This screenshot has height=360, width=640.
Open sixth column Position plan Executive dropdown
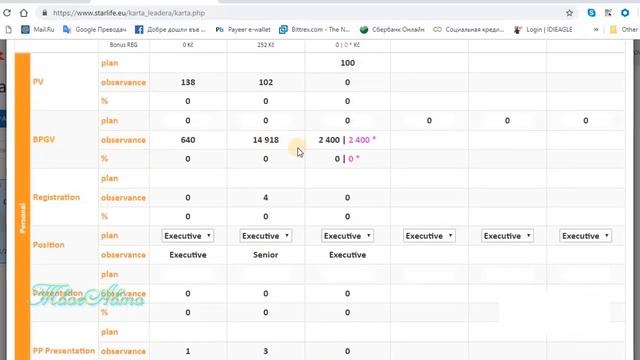tap(585, 236)
